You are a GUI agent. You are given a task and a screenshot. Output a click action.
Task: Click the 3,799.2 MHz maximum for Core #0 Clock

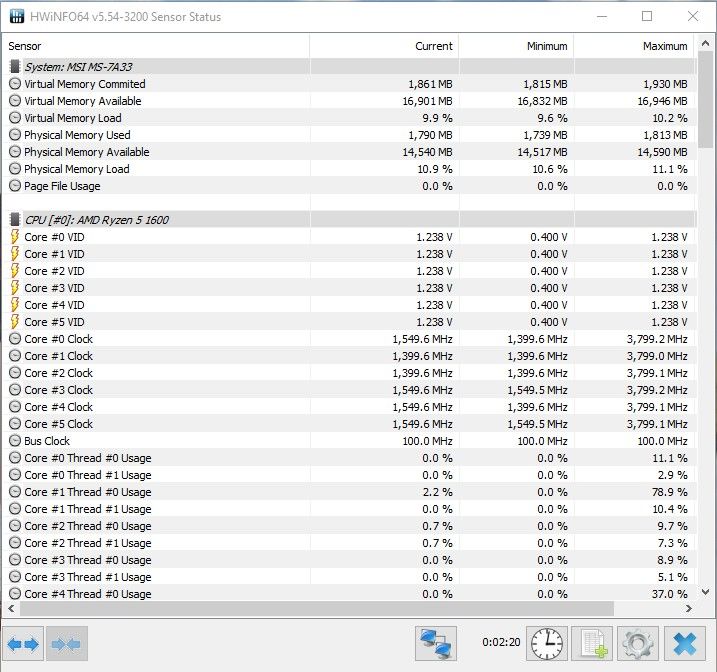click(x=657, y=339)
